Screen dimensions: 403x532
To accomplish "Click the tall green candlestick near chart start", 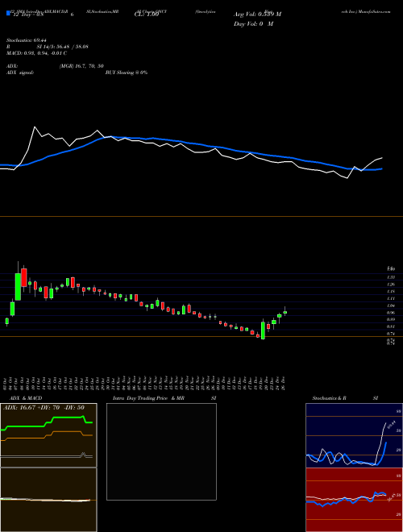I will [18, 286].
